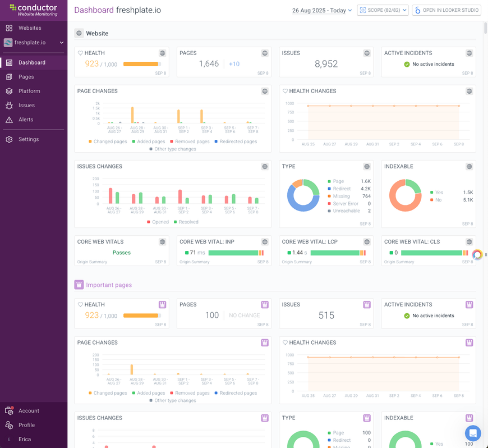This screenshot has height=448, width=488.
Task: Open the SCOPE (82/82) dropdown
Action: (x=383, y=10)
